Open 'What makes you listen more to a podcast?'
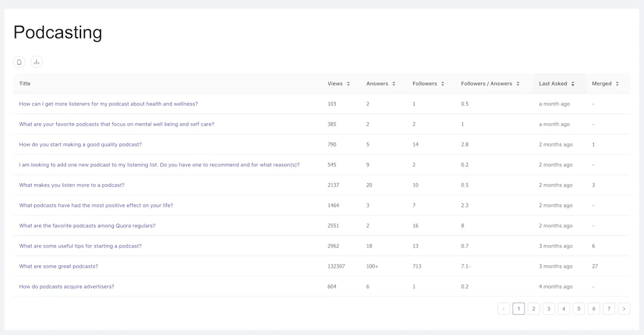The image size is (644, 335). 72,185
